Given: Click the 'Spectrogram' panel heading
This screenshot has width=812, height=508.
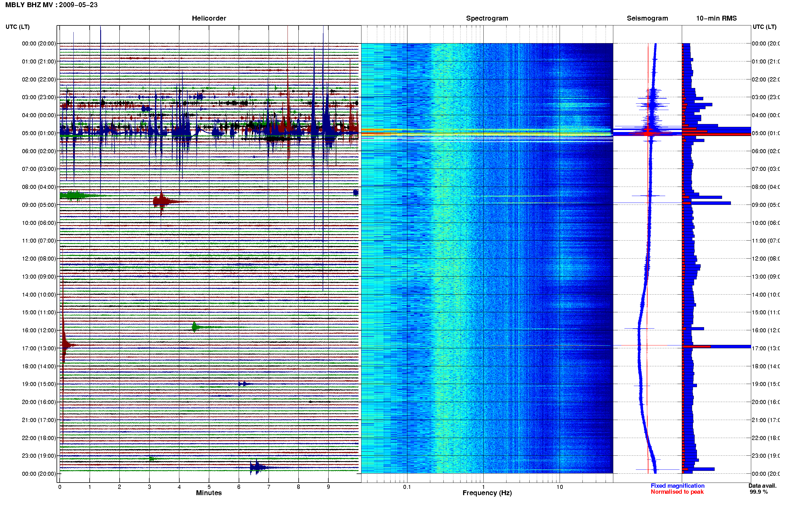Looking at the screenshot, I should [x=487, y=19].
